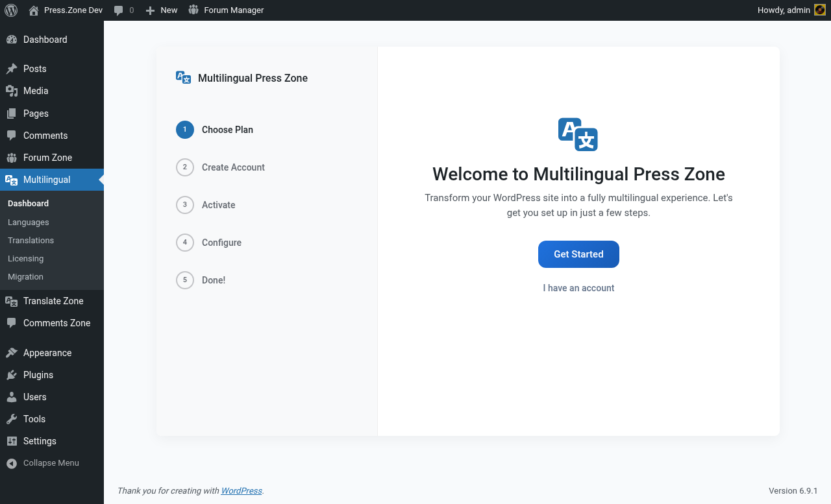Click the admin avatar in top bar
The image size is (831, 504).
[x=820, y=10]
